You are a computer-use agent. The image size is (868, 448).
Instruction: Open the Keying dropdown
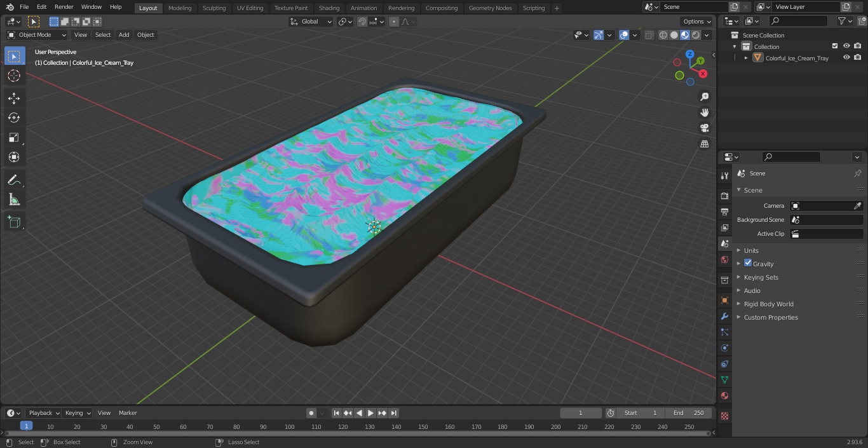78,413
